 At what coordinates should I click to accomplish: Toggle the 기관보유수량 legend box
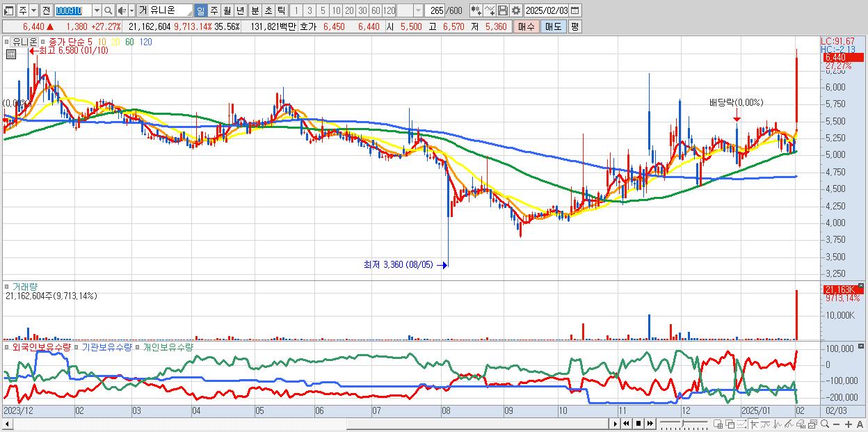pos(77,346)
